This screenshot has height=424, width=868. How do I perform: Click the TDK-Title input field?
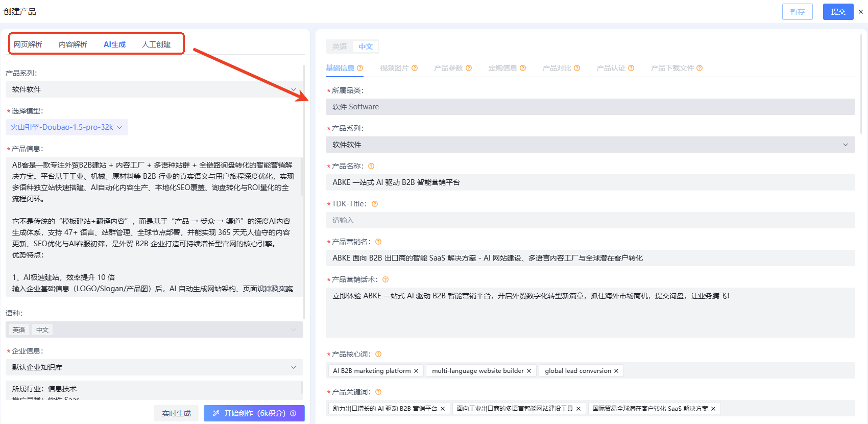tap(590, 220)
